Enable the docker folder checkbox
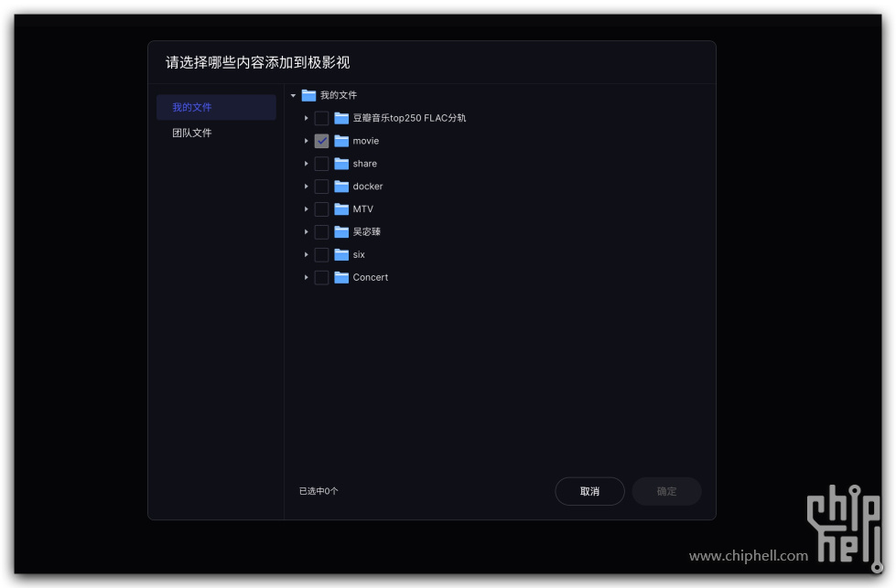This screenshot has height=588, width=896. [x=322, y=187]
